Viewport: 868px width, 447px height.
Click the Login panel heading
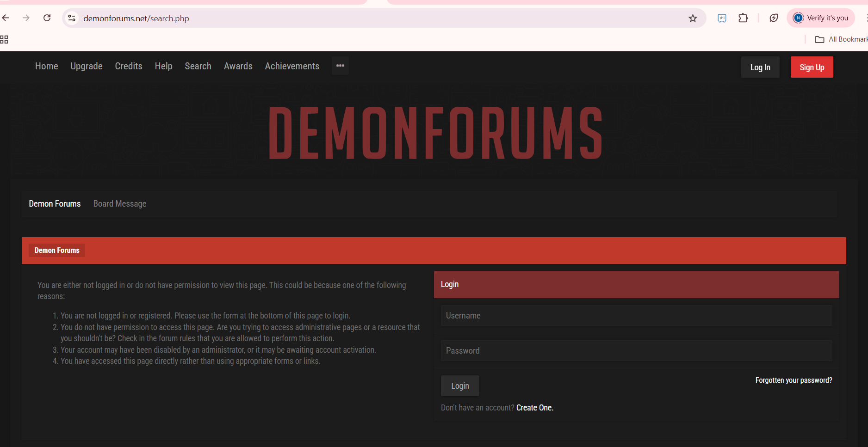(x=636, y=284)
